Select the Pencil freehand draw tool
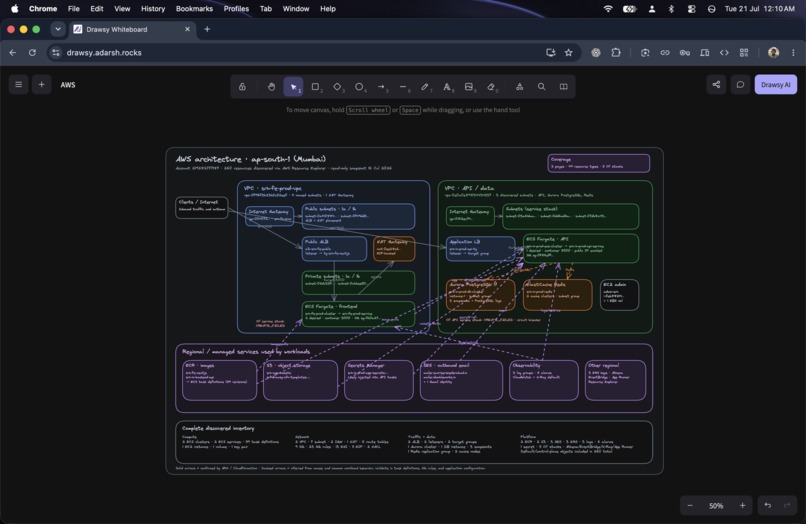This screenshot has height=524, width=806. (425, 87)
